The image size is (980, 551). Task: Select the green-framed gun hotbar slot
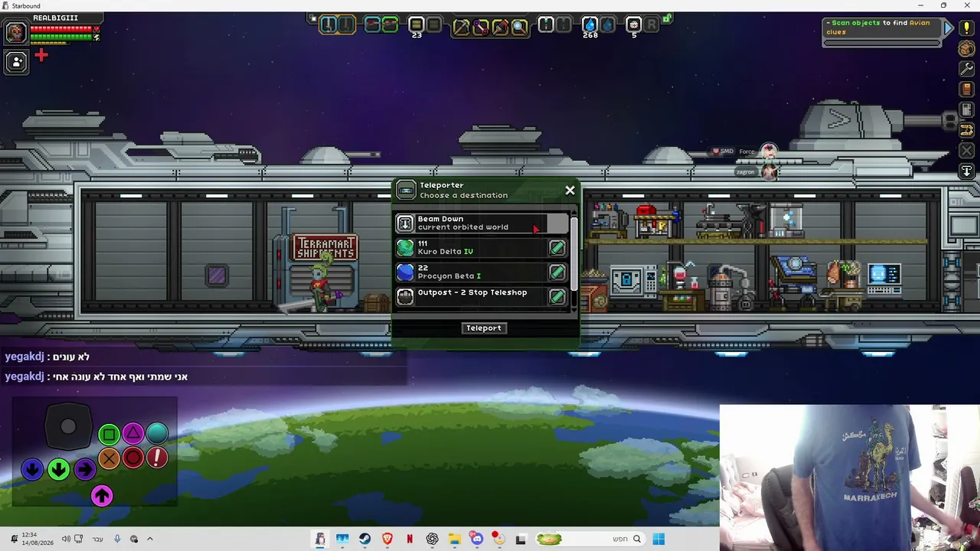click(390, 24)
